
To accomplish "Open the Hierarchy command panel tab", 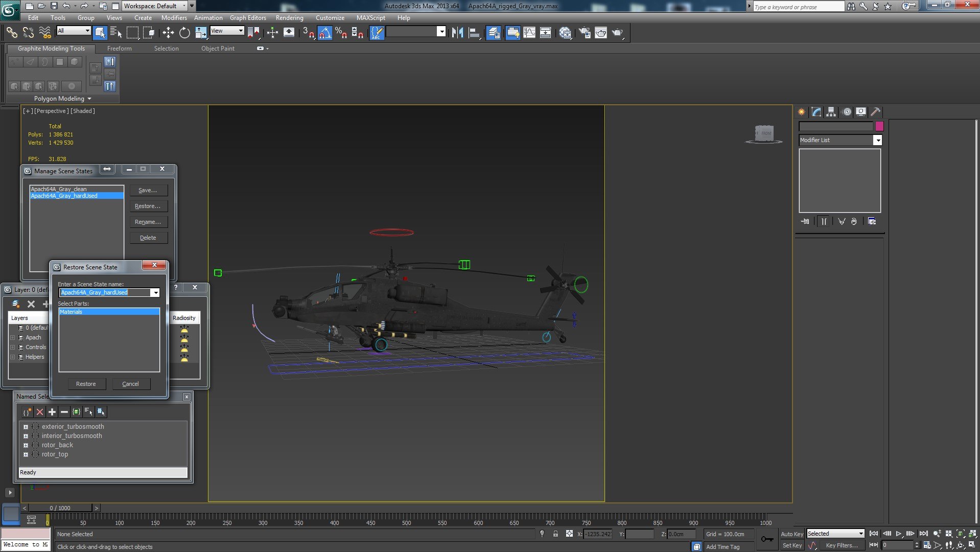I will (831, 112).
